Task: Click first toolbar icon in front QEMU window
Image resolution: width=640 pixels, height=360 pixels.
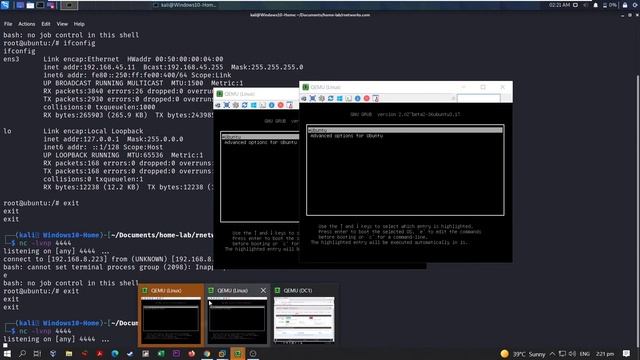Action: [304, 98]
